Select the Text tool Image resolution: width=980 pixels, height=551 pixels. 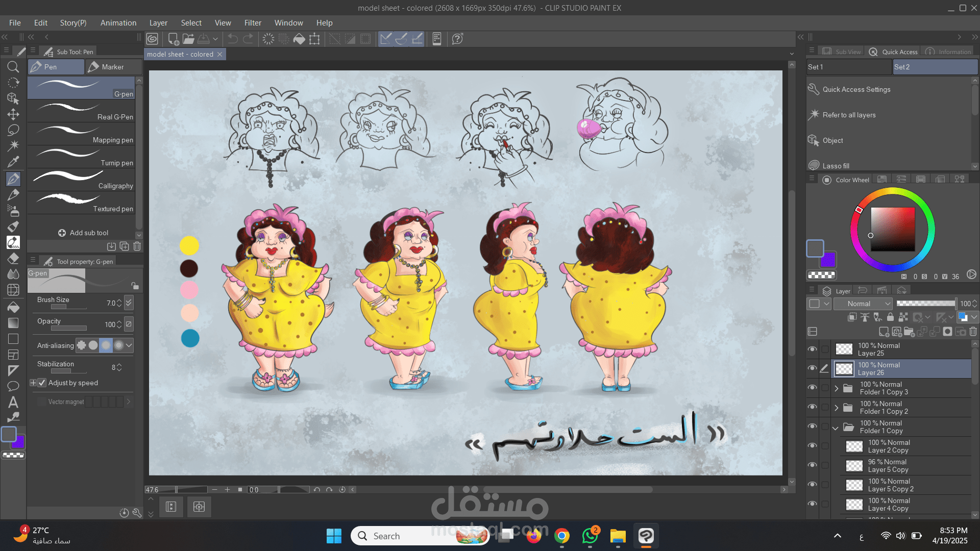pos(13,402)
